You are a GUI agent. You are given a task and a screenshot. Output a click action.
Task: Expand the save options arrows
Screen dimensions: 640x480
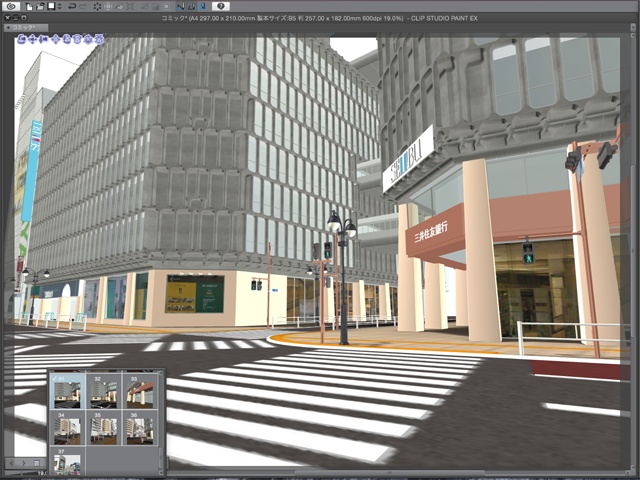60,7
